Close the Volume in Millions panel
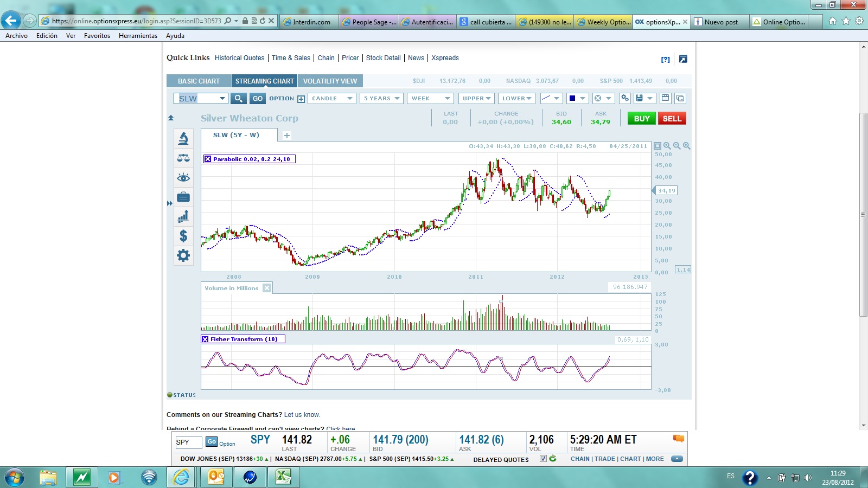This screenshot has width=868, height=488. (x=267, y=288)
